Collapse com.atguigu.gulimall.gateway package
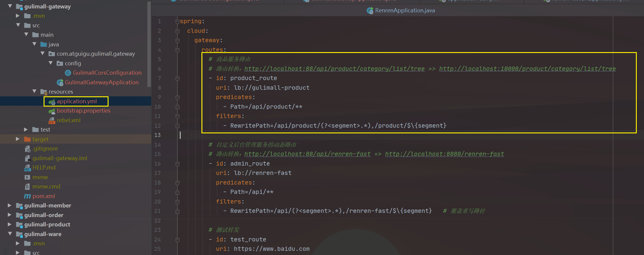The height and width of the screenshot is (255, 644). [42, 54]
